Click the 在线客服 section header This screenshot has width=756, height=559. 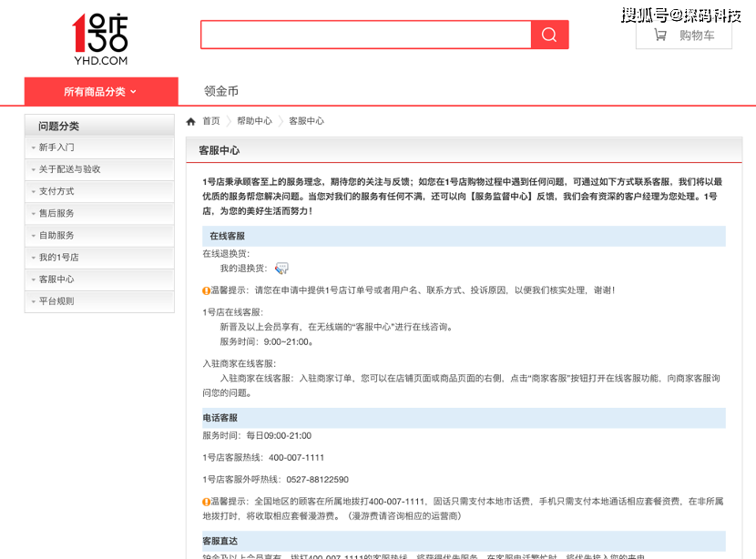pyautogui.click(x=464, y=236)
